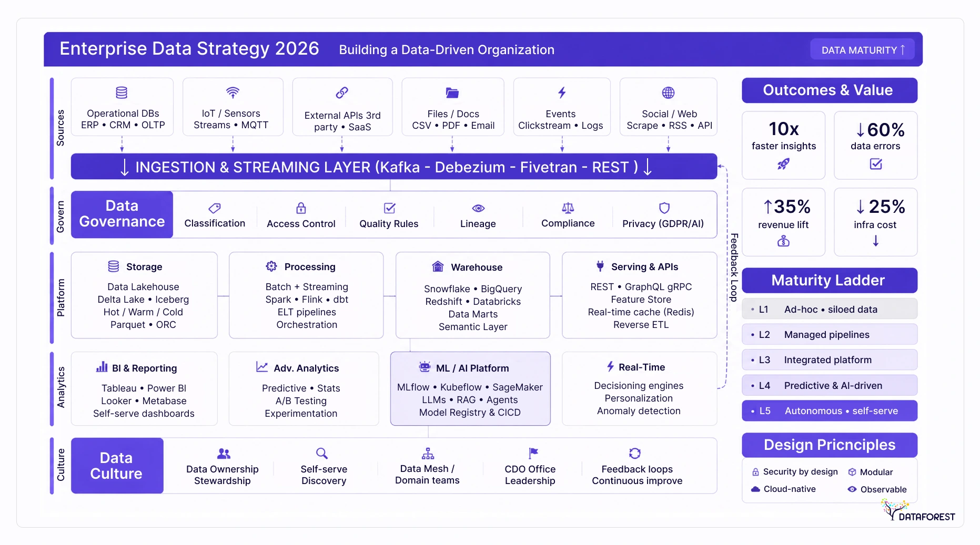This screenshot has height=545, width=980.
Task: Select L5 Autonomous self-serve row
Action: pos(830,411)
